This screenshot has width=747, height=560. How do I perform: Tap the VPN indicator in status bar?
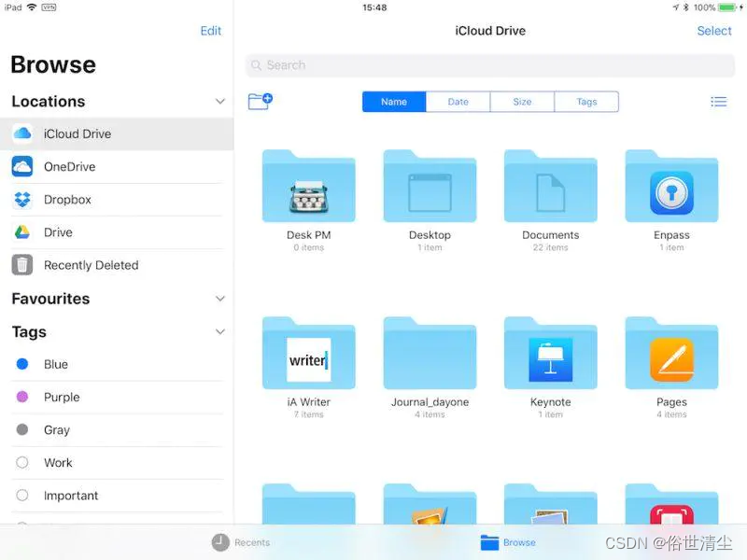(49, 7)
